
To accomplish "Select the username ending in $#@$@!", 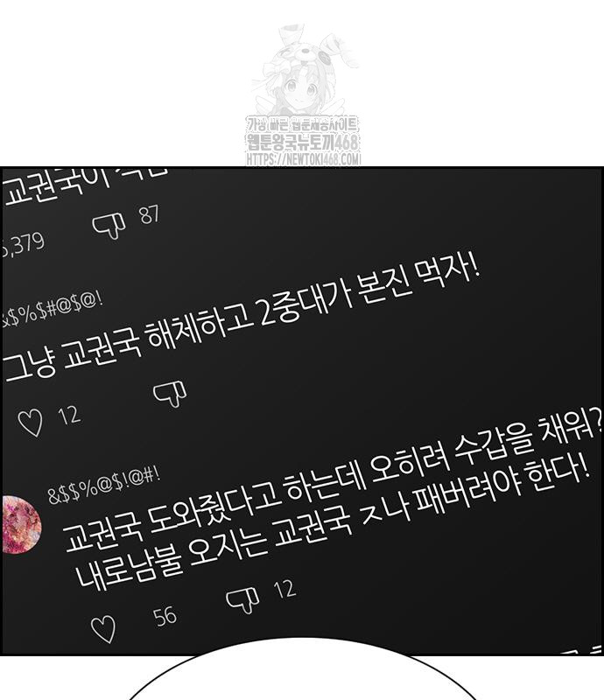I will pyautogui.click(x=52, y=310).
